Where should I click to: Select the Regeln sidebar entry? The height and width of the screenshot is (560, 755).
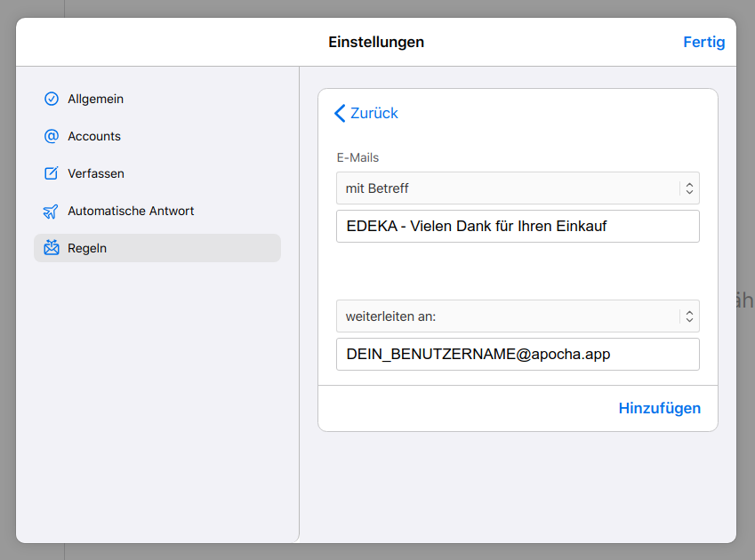(157, 248)
